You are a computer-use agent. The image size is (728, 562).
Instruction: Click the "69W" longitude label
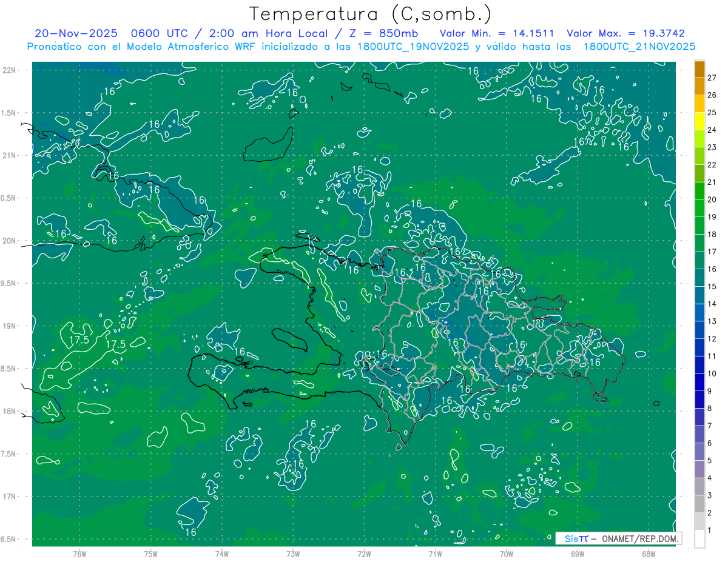(x=578, y=554)
